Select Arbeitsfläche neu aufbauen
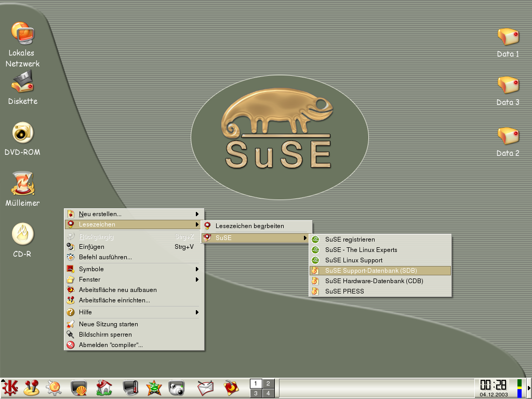The width and height of the screenshot is (532, 399). tap(135, 290)
